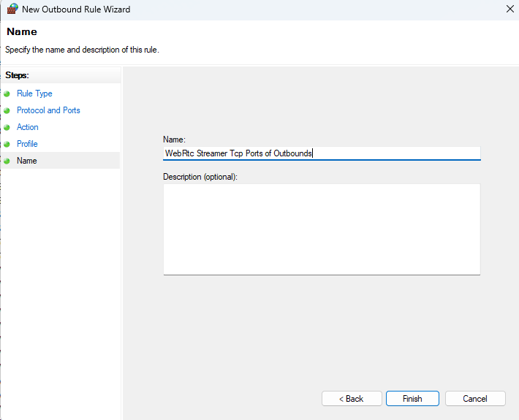Click the green bullet beside Protocol and Ports
Viewport: 519px width, 420px height.
pos(7,110)
